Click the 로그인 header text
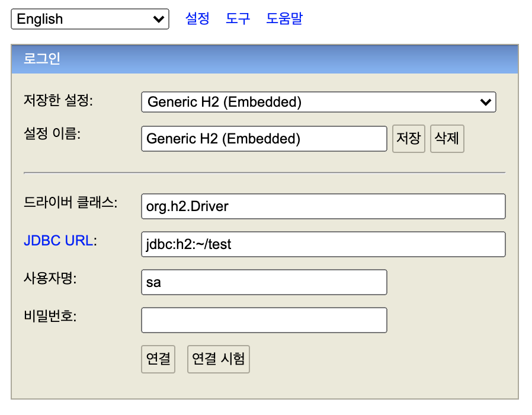Viewport: 532px width, 415px height. coord(41,59)
